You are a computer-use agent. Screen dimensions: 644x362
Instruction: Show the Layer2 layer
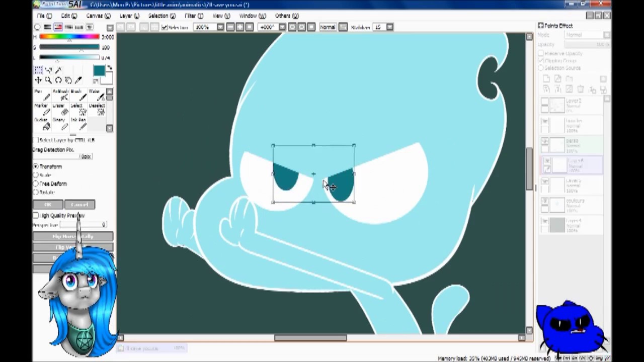[545, 102]
